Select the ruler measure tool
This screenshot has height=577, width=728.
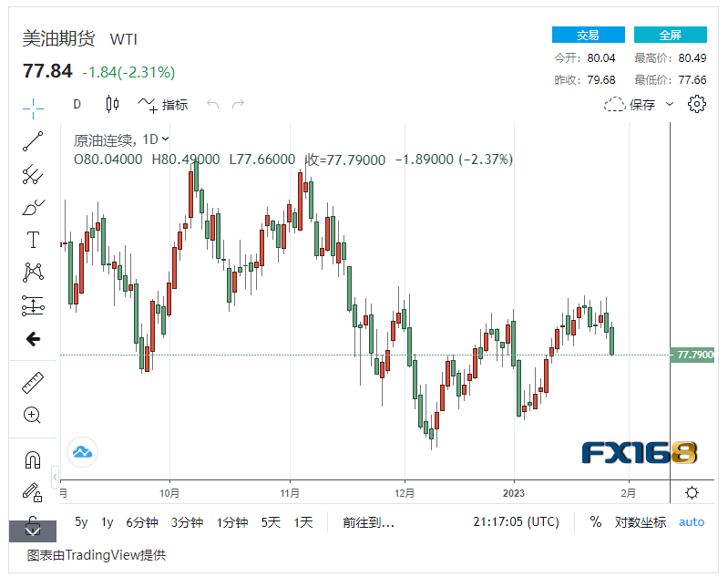click(33, 383)
